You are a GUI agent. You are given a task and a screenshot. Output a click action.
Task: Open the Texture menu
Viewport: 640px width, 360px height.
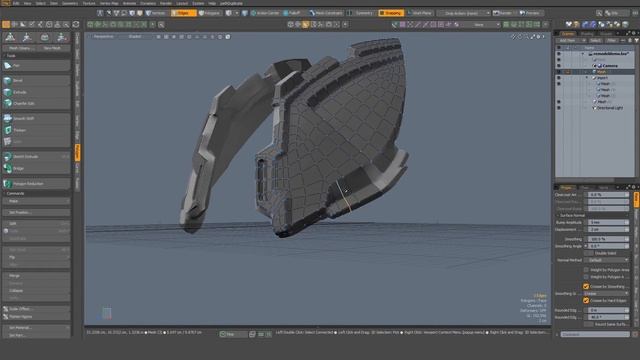[89, 3]
